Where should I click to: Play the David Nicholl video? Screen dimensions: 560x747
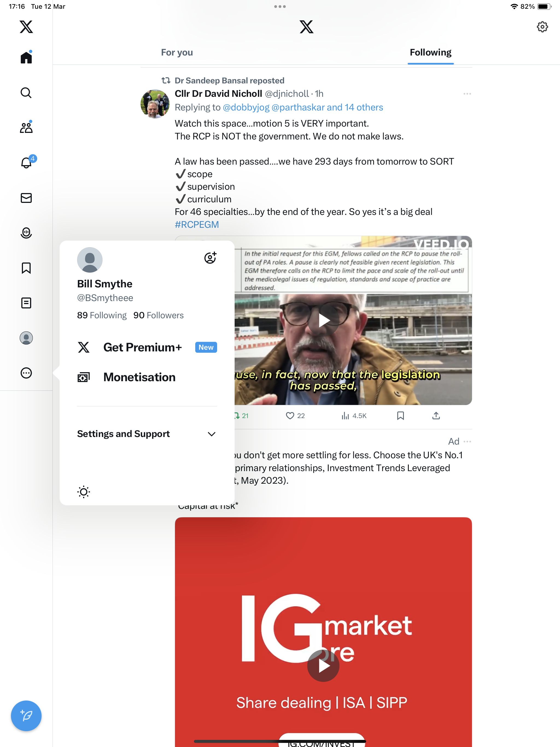point(323,320)
